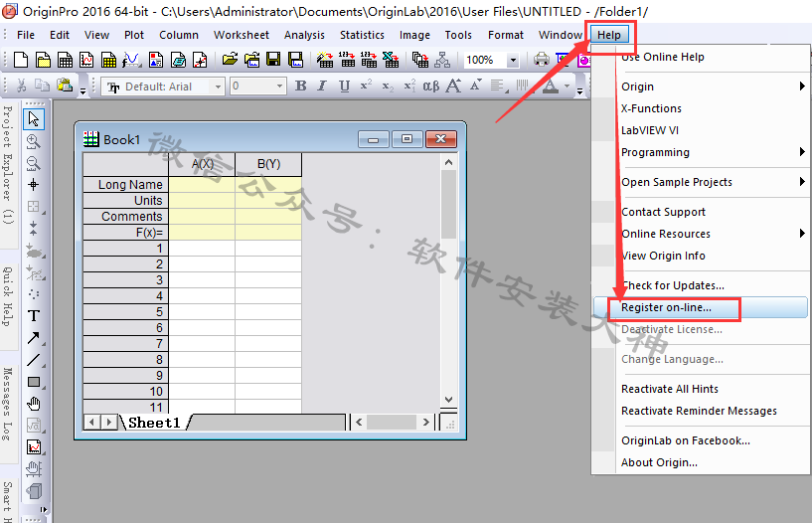812x523 pixels.
Task: Toggle Greek alpha-beta font button
Action: pyautogui.click(x=431, y=86)
